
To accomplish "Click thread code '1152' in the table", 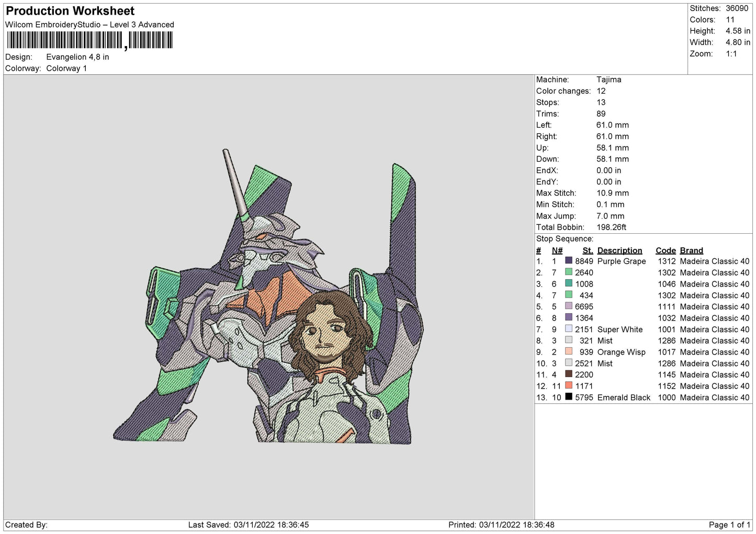I will (667, 386).
